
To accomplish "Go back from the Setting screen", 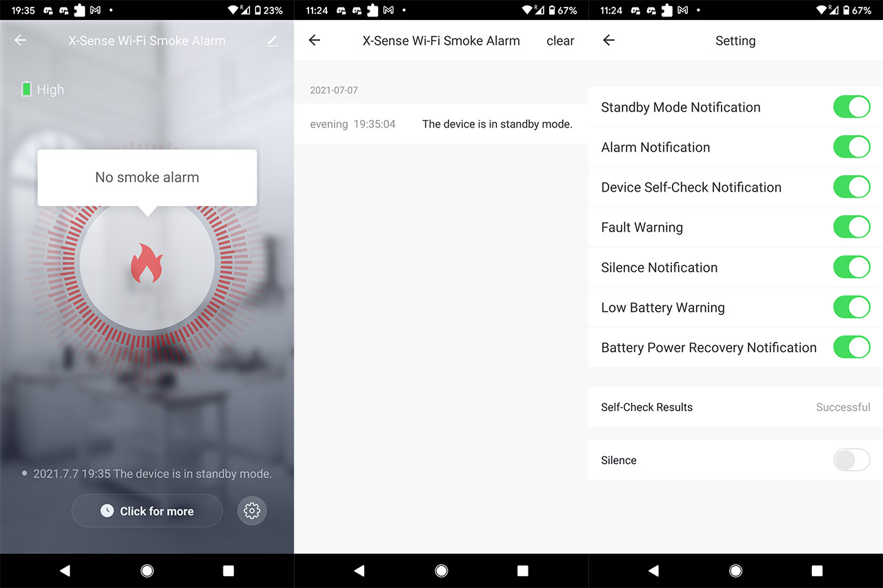I will point(608,40).
